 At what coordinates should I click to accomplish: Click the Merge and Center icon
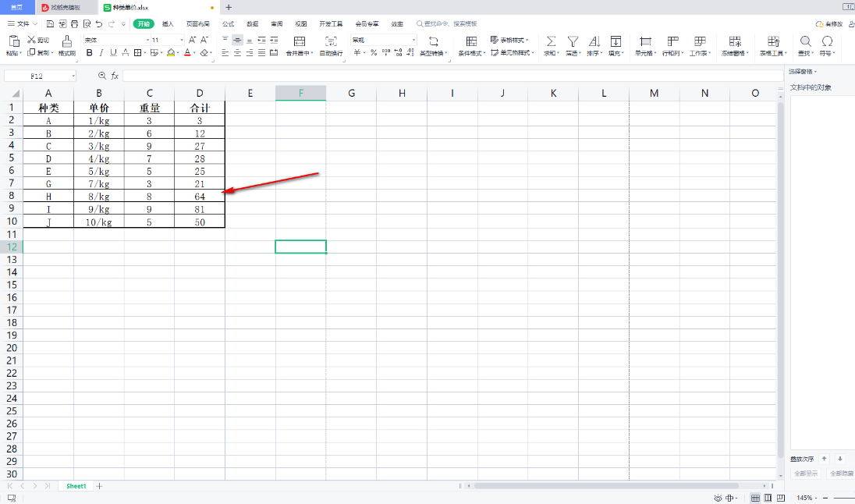[300, 41]
